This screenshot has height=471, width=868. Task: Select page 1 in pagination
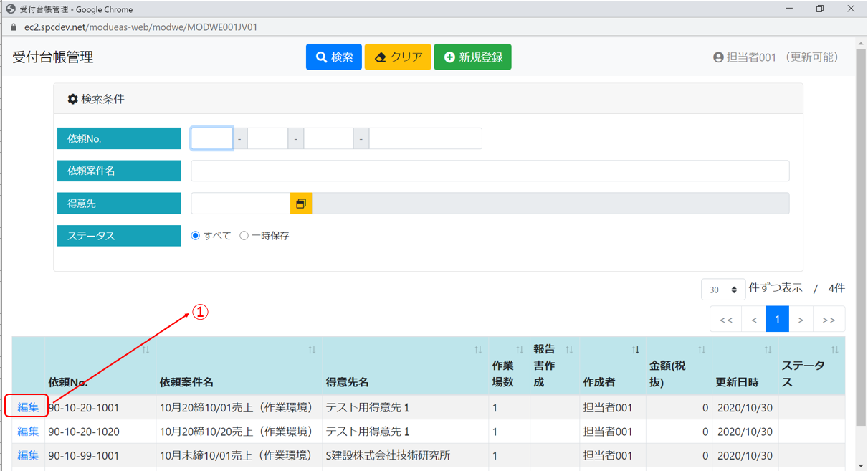778,320
